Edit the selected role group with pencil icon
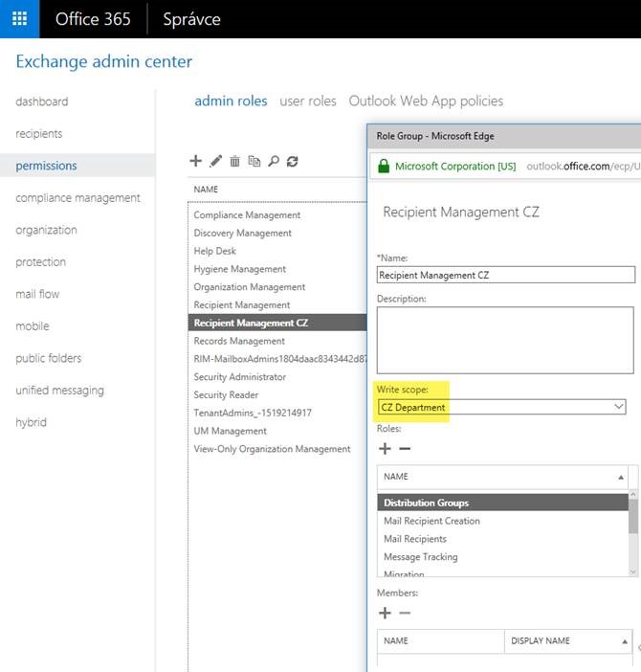Viewport: 641px width, 672px height. (216, 161)
